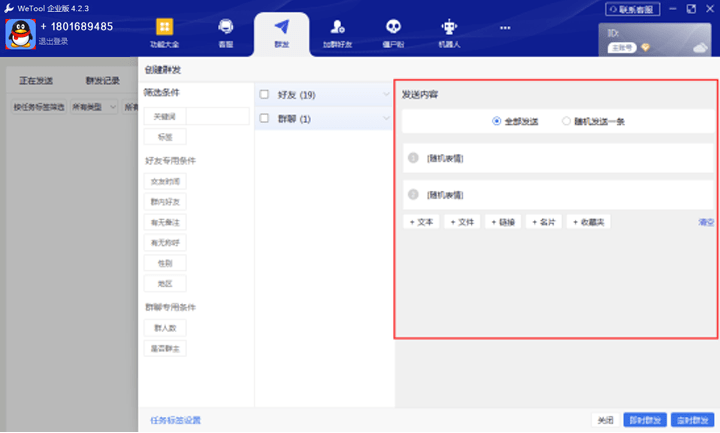Click the 是否群主 filter button

click(165, 349)
